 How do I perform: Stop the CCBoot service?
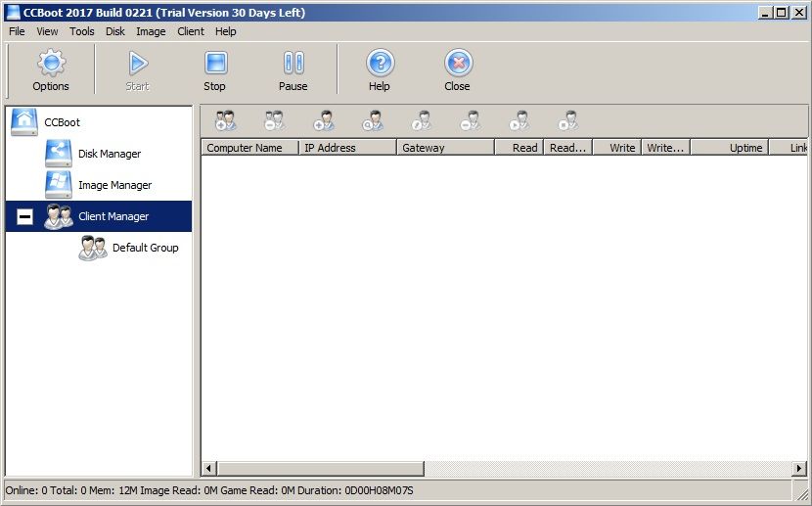pos(215,70)
